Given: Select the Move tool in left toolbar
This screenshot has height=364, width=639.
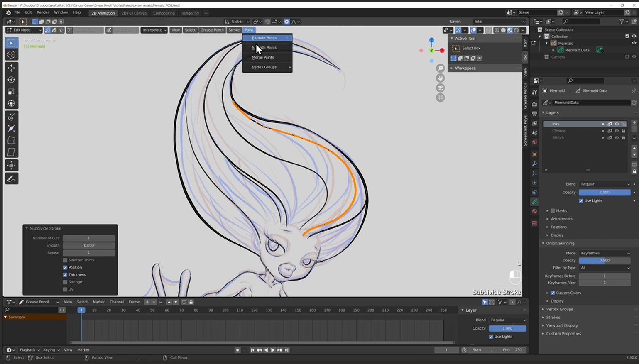Looking at the screenshot, I should (11, 68).
